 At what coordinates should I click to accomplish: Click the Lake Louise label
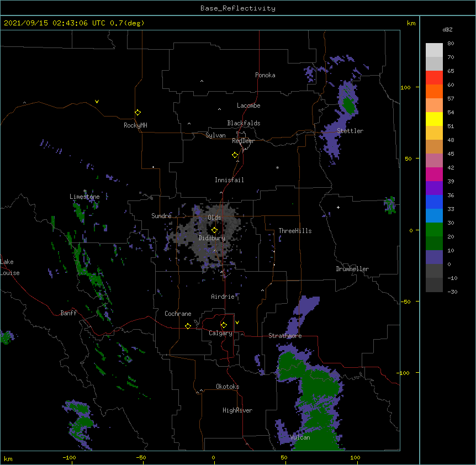pyautogui.click(x=10, y=267)
